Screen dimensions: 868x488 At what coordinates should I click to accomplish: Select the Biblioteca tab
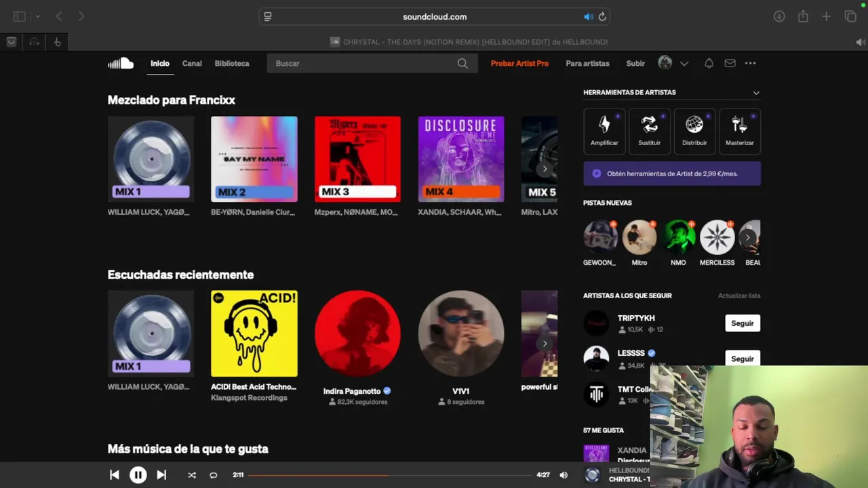tap(232, 63)
